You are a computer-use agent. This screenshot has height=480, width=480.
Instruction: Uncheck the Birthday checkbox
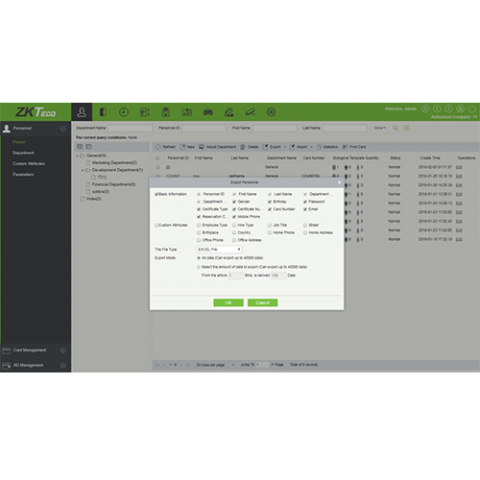tap(270, 202)
